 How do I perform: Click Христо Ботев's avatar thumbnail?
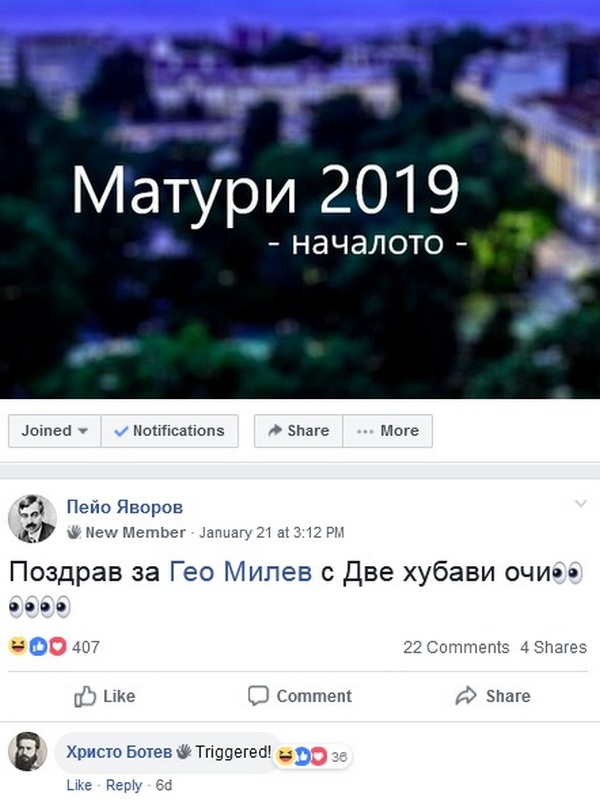coord(28,751)
